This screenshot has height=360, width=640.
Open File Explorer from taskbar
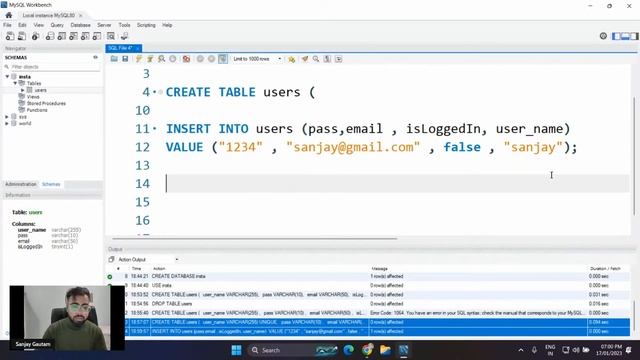[385, 350]
